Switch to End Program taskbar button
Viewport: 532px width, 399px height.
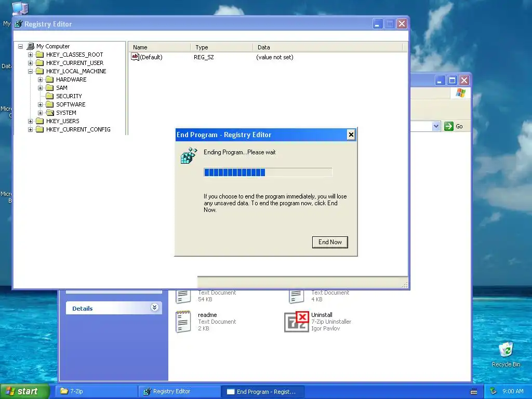[x=262, y=392]
